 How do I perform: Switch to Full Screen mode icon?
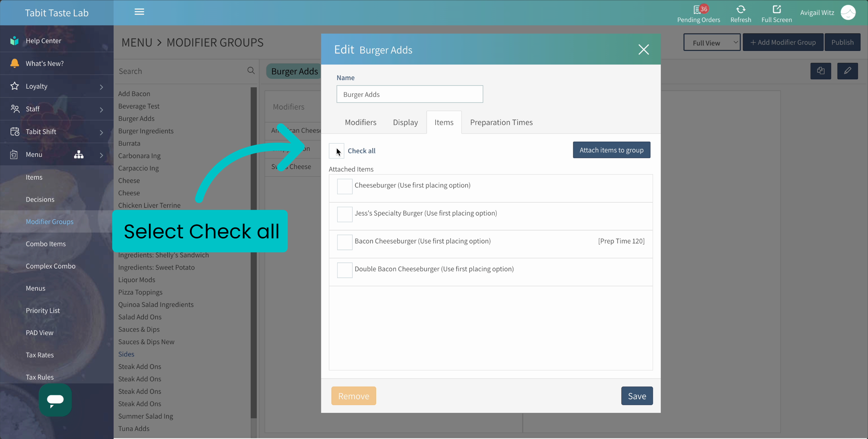pos(776,9)
